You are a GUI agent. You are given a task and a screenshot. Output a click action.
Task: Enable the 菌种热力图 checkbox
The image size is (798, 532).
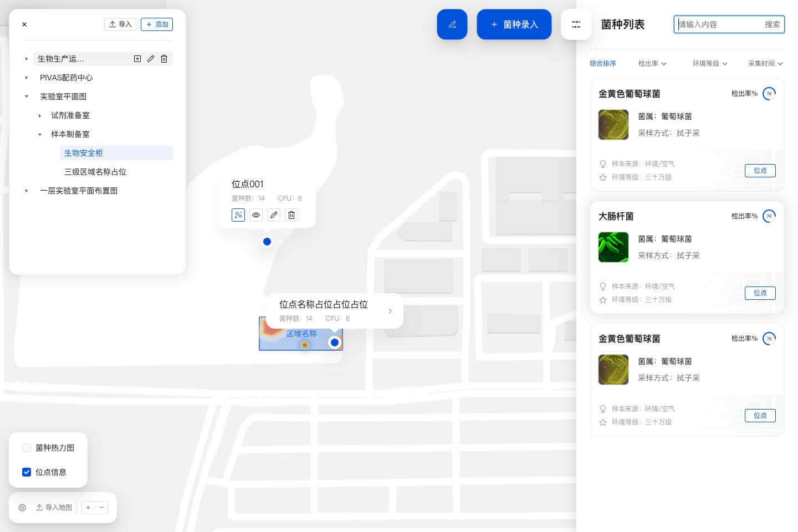27,448
